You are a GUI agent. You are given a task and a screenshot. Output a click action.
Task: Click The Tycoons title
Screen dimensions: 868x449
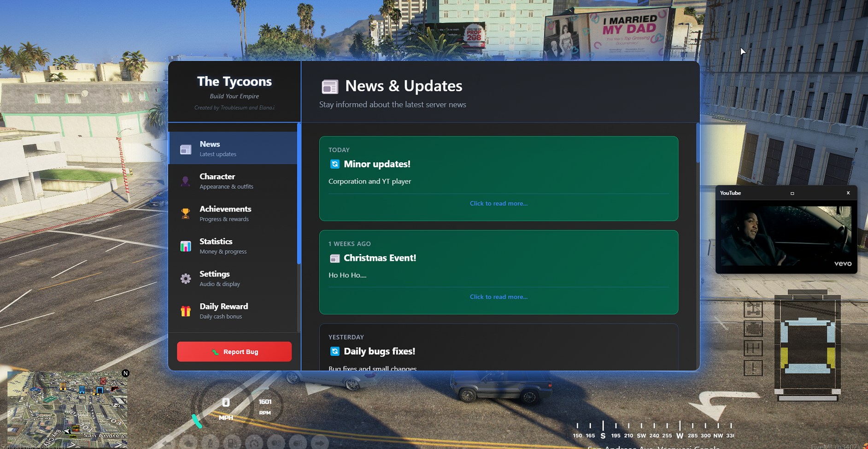235,82
